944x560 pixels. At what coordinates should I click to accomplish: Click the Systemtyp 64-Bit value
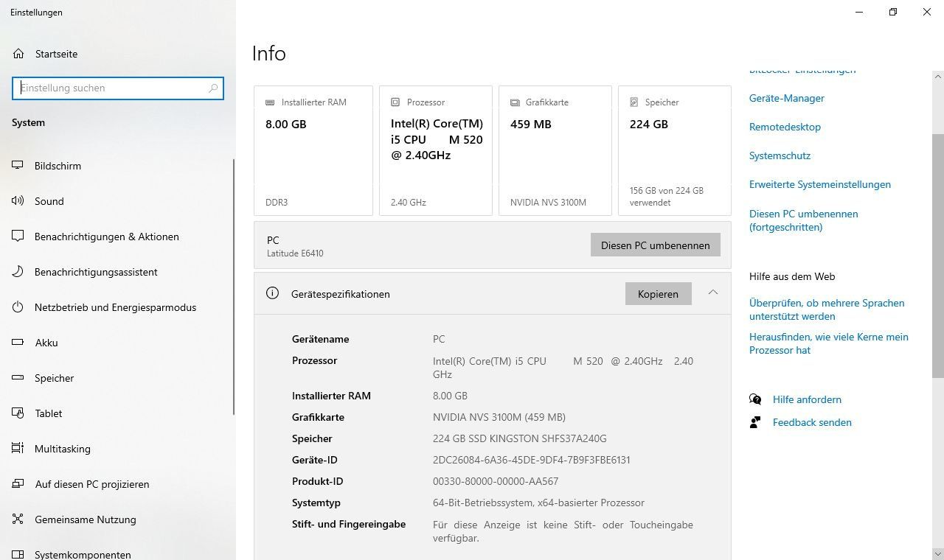point(538,503)
